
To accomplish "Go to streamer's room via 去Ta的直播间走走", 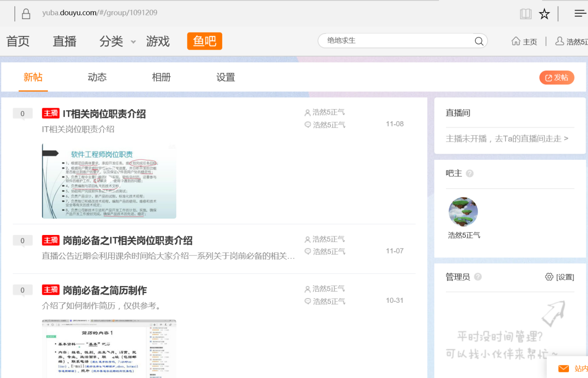I will point(507,138).
